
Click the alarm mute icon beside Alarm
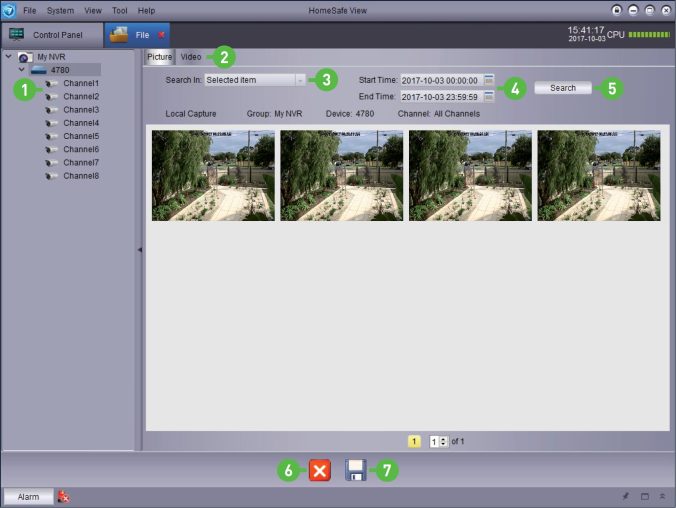63,497
